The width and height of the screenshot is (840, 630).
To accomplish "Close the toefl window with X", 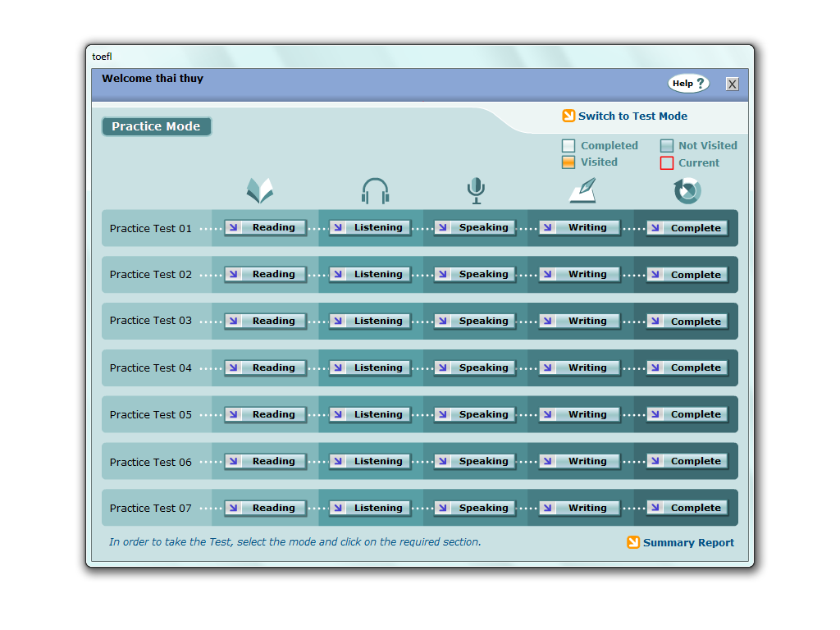I will pyautogui.click(x=733, y=84).
